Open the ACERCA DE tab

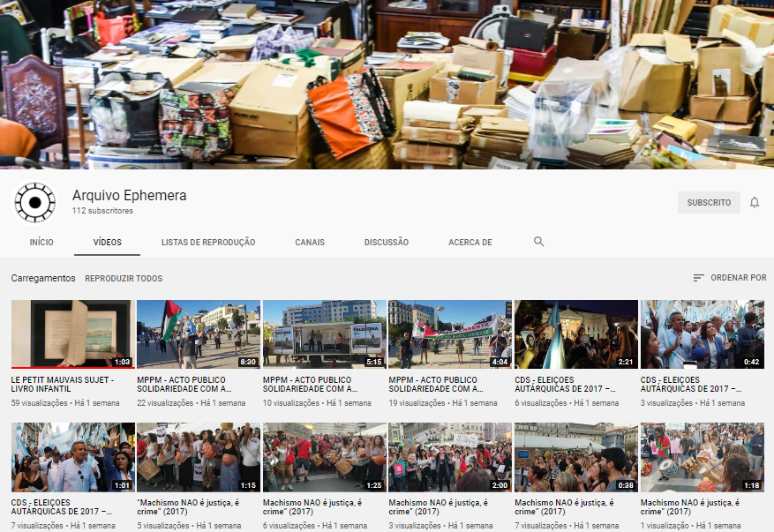pyautogui.click(x=470, y=243)
